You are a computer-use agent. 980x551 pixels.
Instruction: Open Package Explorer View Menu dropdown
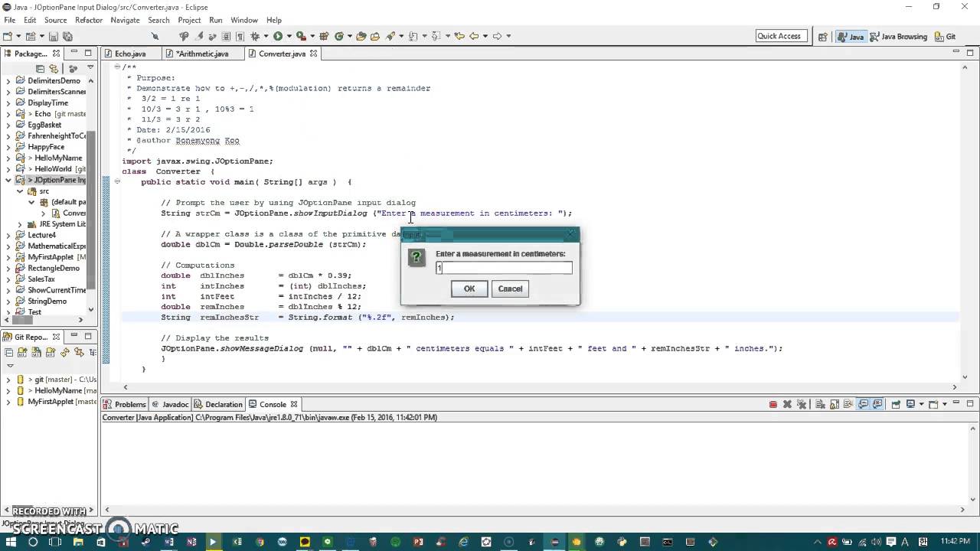coord(90,68)
